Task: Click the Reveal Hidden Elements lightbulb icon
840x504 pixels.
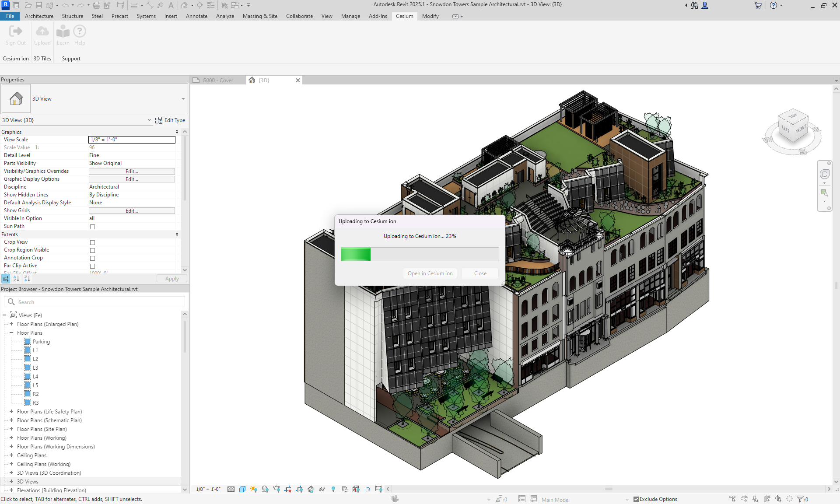Action: click(x=333, y=489)
